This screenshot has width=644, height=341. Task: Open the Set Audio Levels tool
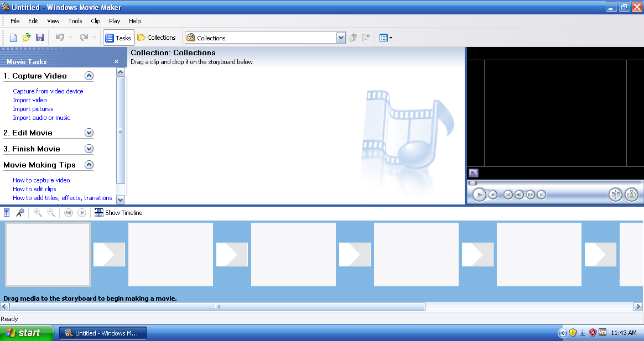coord(7,213)
